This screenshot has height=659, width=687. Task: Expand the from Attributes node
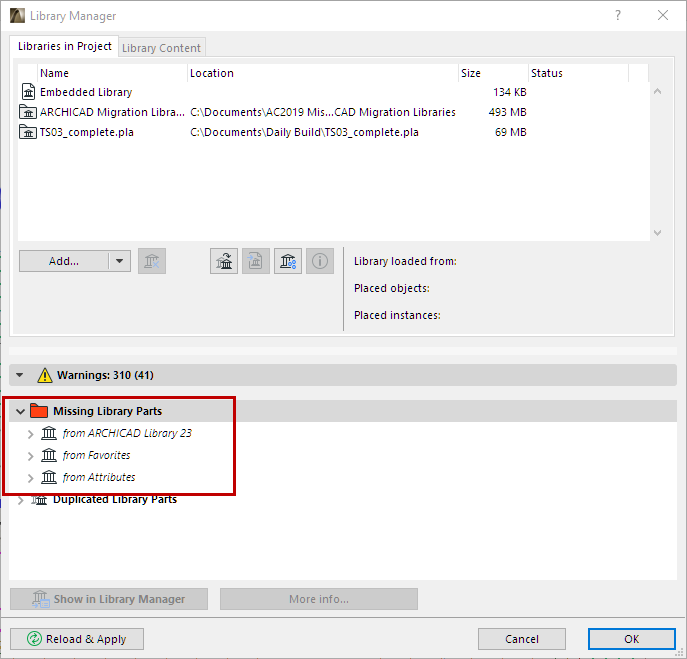click(x=30, y=478)
